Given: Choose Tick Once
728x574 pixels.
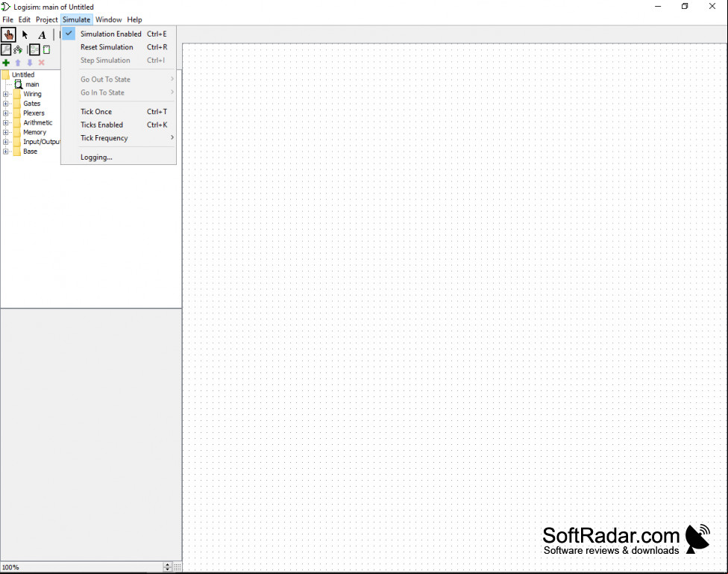Looking at the screenshot, I should tap(119, 111).
